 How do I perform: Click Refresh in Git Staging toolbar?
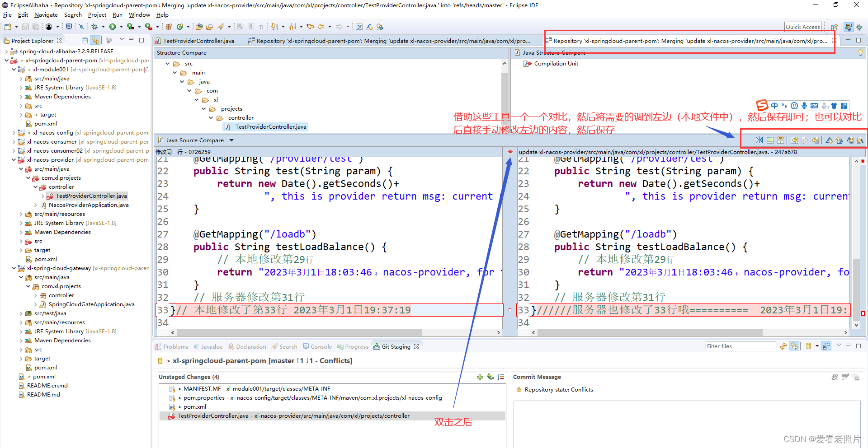[783, 346]
